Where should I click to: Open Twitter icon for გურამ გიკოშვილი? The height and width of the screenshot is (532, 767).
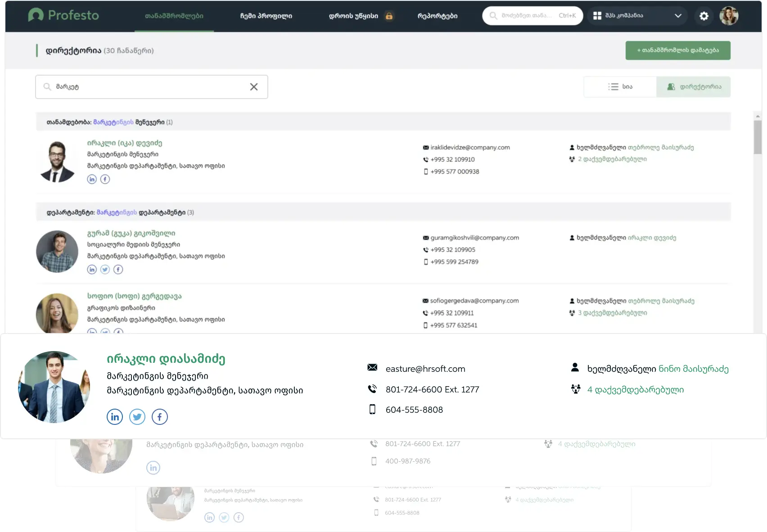105,270
